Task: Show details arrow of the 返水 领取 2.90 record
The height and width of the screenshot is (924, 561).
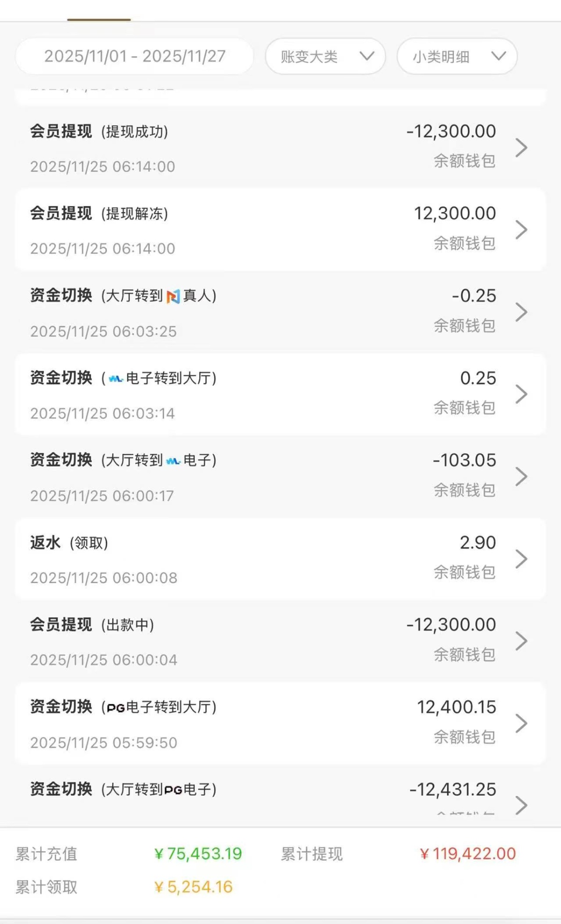Action: 521,559
